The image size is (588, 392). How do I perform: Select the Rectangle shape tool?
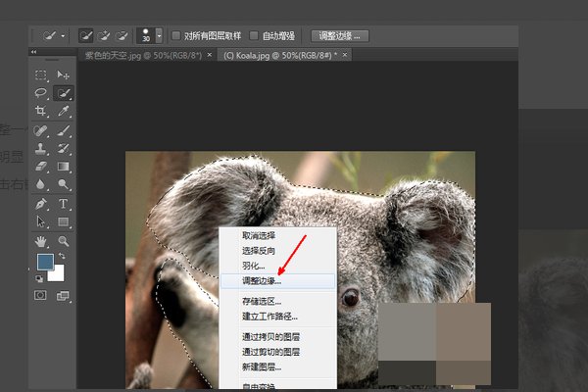tap(64, 221)
